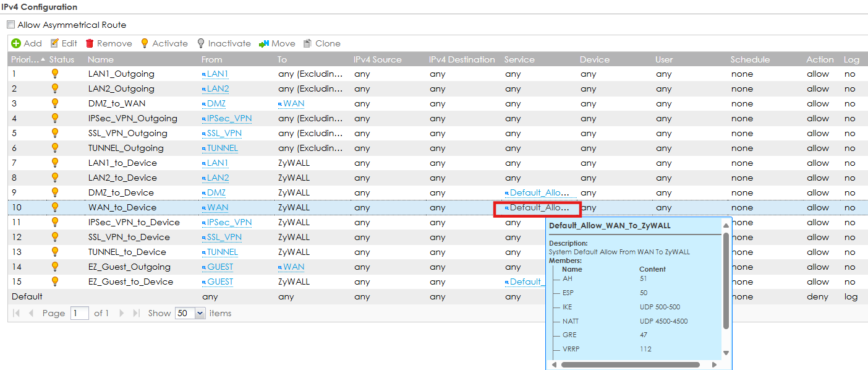The width and height of the screenshot is (868, 370).
Task: Select the IPSec_VPN_to_Device rule name
Action: point(134,222)
